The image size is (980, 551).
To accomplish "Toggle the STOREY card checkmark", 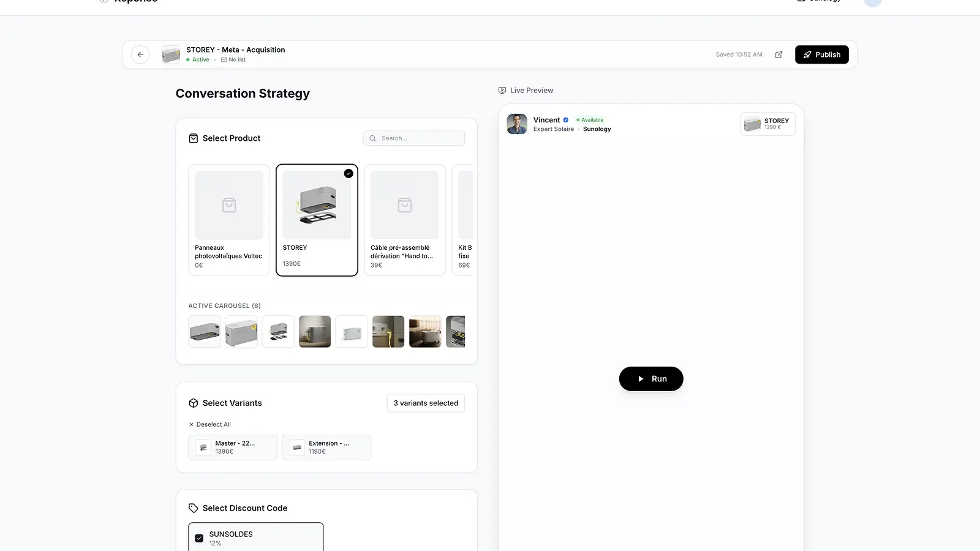I will coord(349,173).
